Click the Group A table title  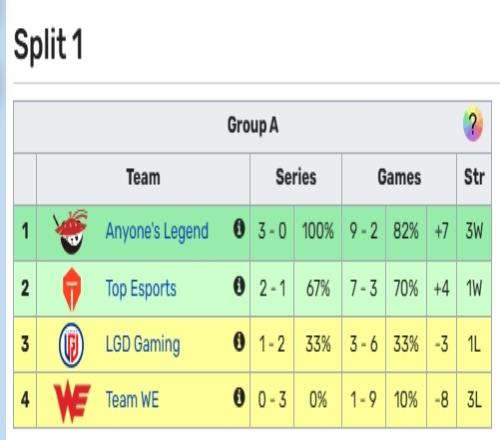coord(253,126)
